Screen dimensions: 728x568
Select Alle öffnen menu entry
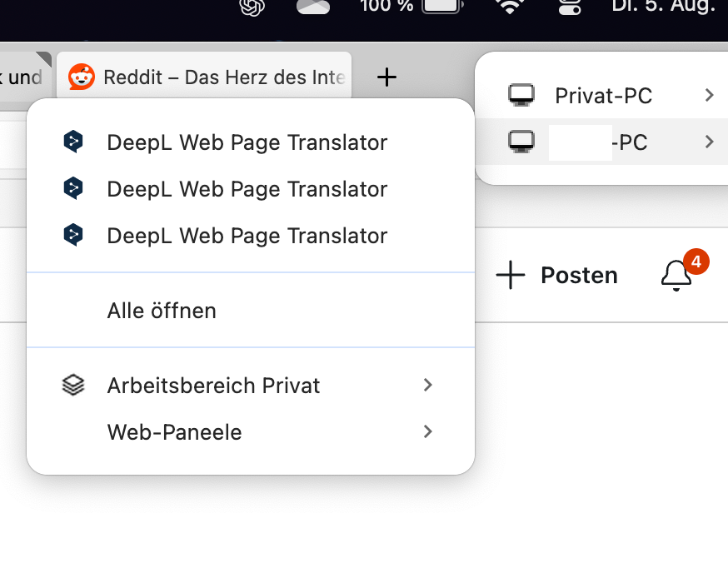coord(251,311)
